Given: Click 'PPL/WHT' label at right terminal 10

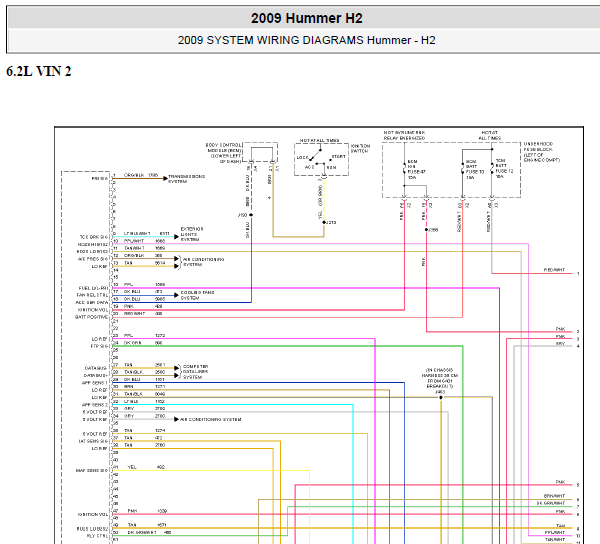Looking at the screenshot, I should [x=555, y=533].
